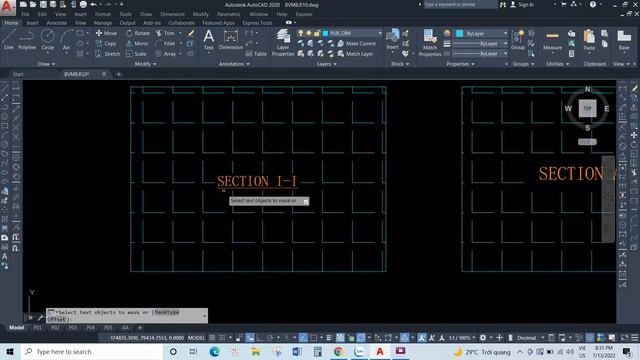Open status bar customization menu icon

pyautogui.click(x=635, y=338)
